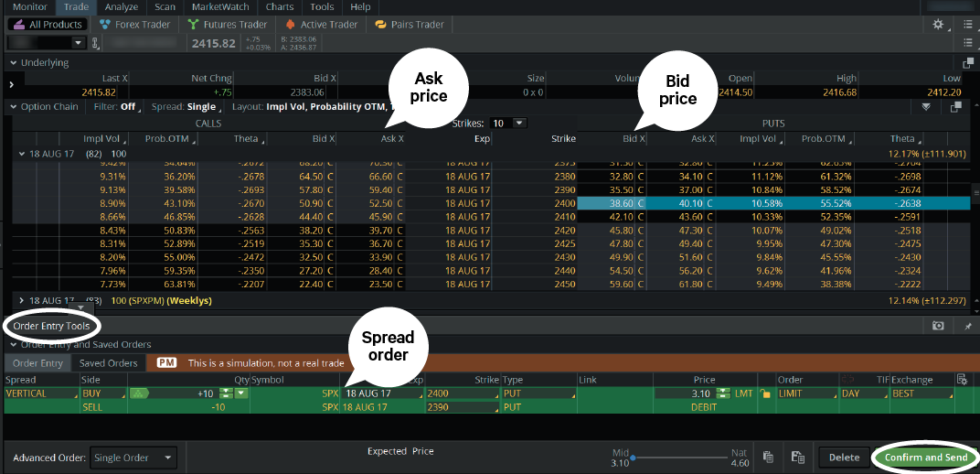Select the Order Entry tab
The image size is (980, 474).
pos(38,362)
